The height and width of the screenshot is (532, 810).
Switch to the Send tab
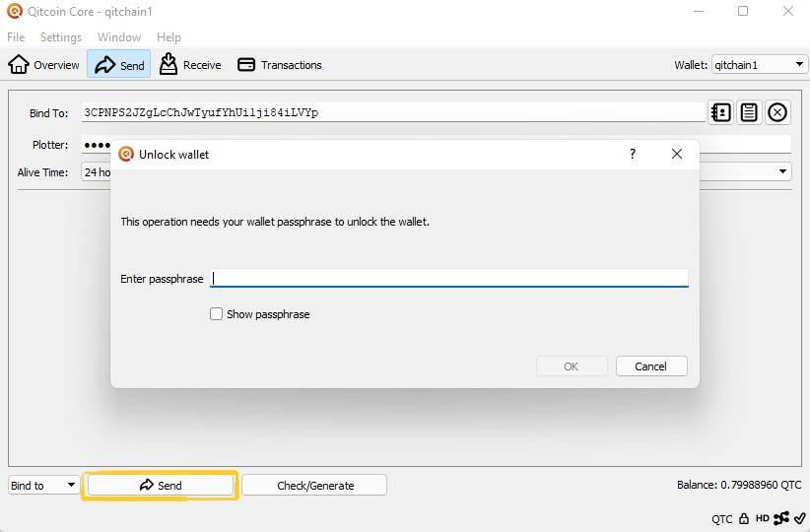[119, 65]
